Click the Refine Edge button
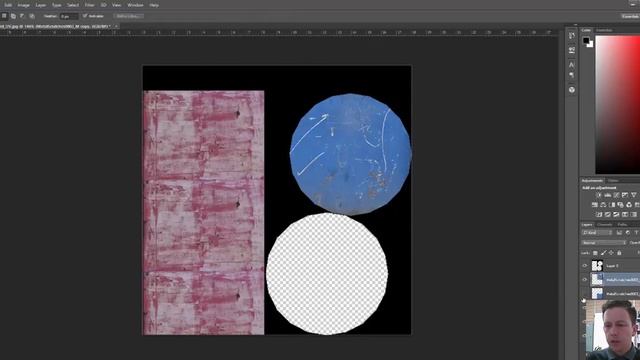The height and width of the screenshot is (360, 640). pyautogui.click(x=129, y=16)
